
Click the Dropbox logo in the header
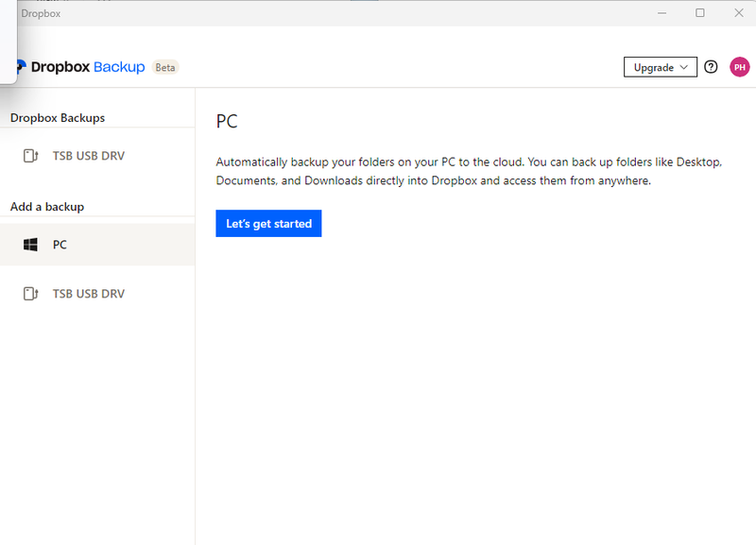tap(19, 67)
